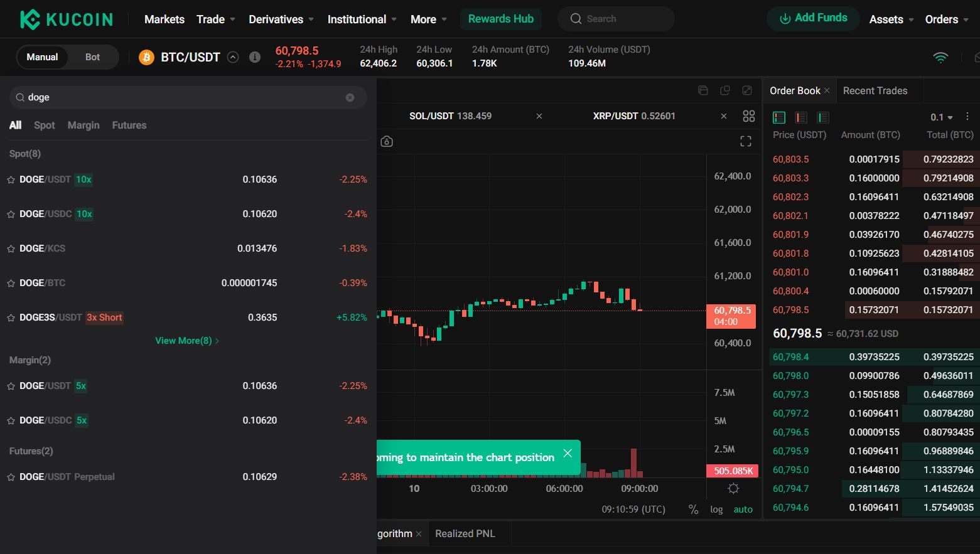Click the edit layout icon above chart
The height and width of the screenshot is (554, 980).
point(747,90)
